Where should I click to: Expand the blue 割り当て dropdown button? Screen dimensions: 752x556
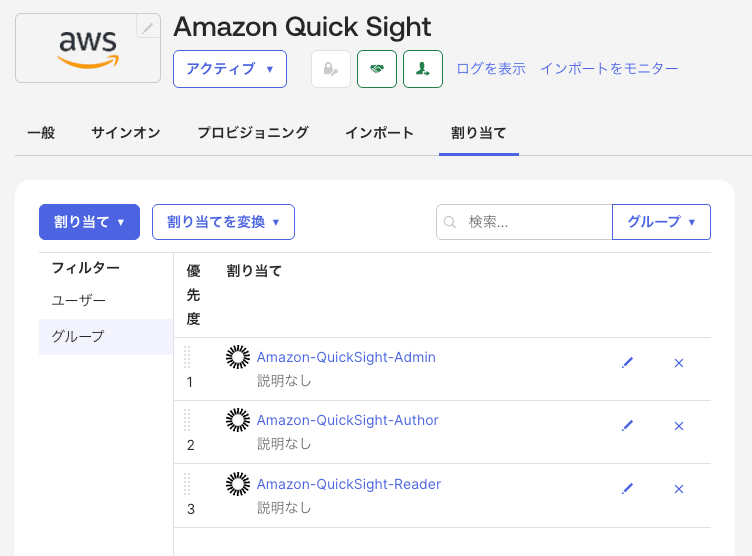click(x=89, y=222)
